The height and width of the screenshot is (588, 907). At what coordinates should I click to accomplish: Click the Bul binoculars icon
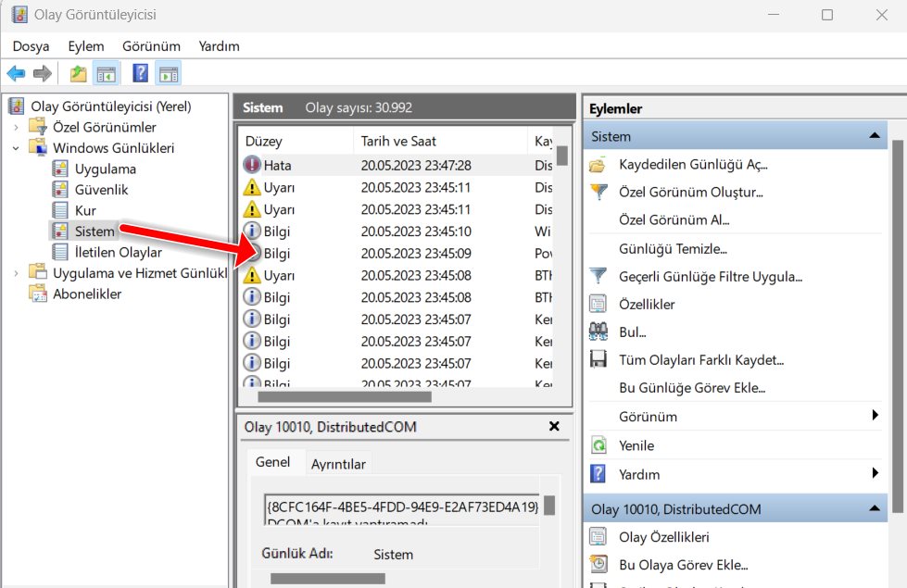click(x=598, y=332)
